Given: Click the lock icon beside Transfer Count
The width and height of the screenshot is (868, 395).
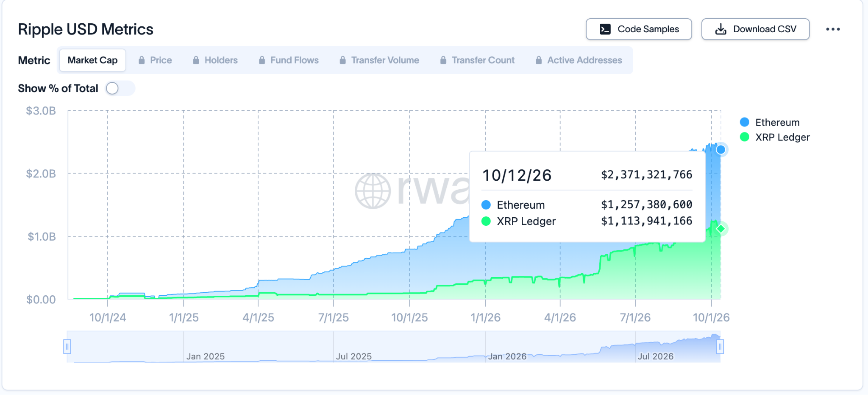Looking at the screenshot, I should click(443, 60).
